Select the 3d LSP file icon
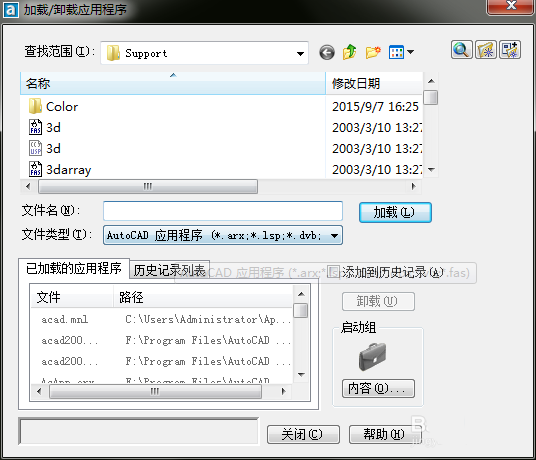The image size is (536, 460). click(x=36, y=148)
